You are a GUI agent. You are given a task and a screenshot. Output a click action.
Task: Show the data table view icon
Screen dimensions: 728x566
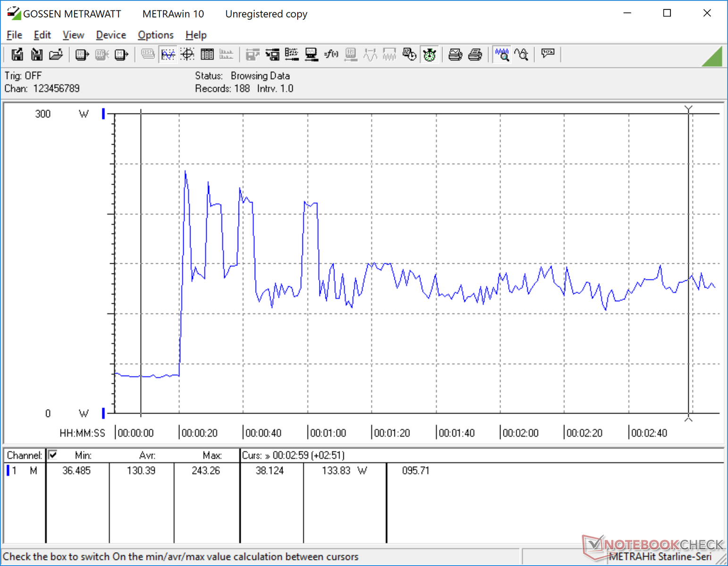pos(207,55)
